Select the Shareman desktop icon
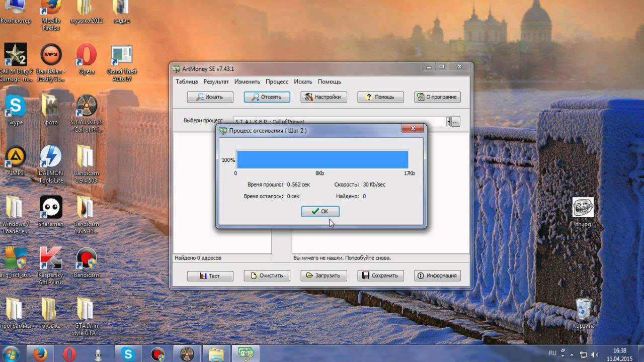The height and width of the screenshot is (362, 644). coord(51,212)
